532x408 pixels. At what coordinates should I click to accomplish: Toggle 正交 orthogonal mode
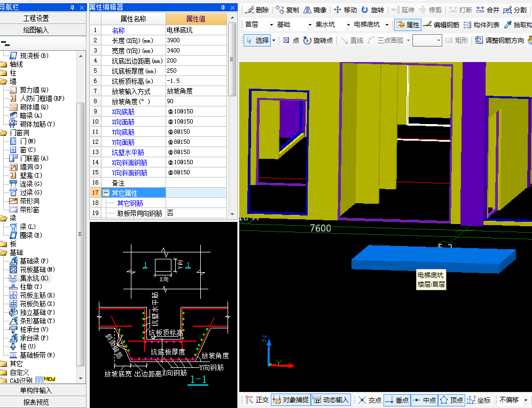click(257, 400)
